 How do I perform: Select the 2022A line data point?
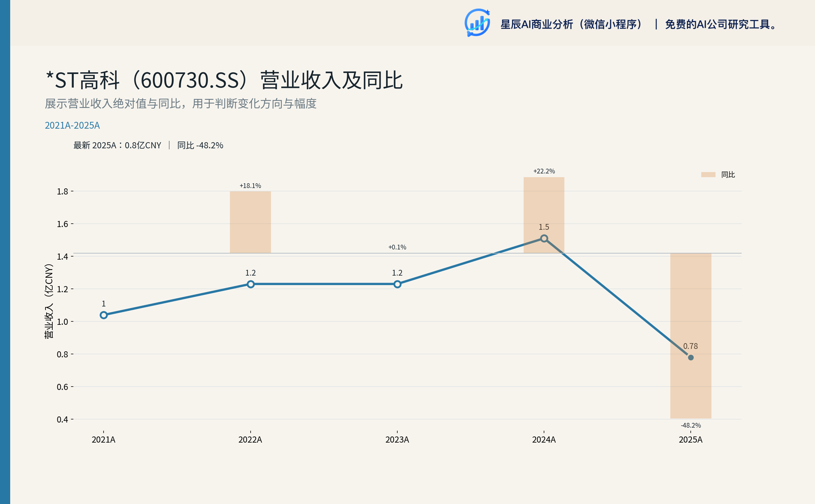tap(251, 284)
